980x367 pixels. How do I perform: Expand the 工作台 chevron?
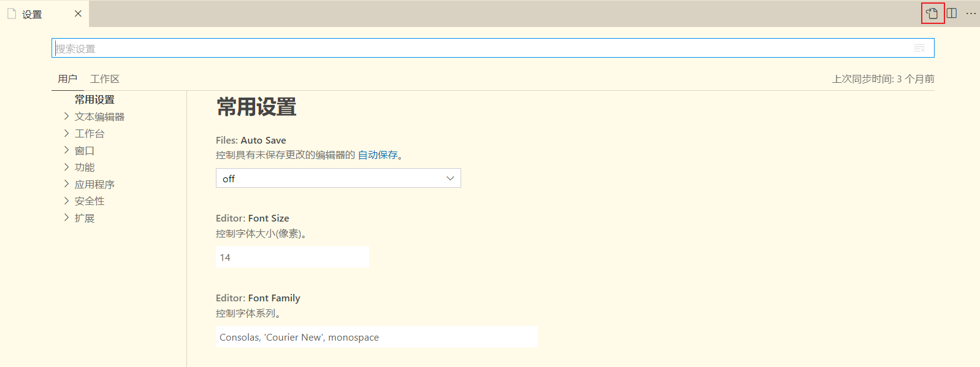[66, 133]
